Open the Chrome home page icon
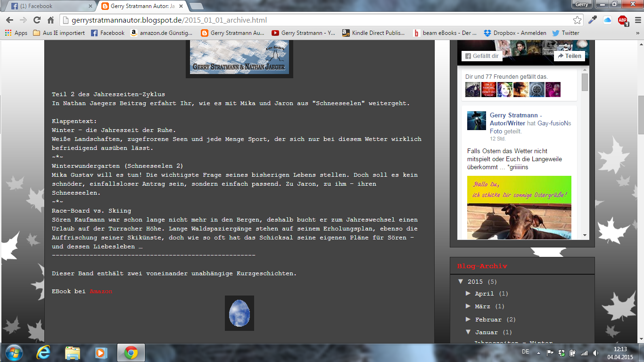Image resolution: width=644 pixels, height=362 pixels. click(50, 20)
